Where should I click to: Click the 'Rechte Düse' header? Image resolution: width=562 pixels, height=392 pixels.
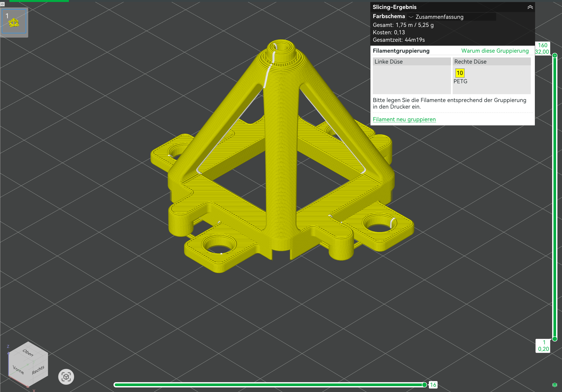(492, 62)
